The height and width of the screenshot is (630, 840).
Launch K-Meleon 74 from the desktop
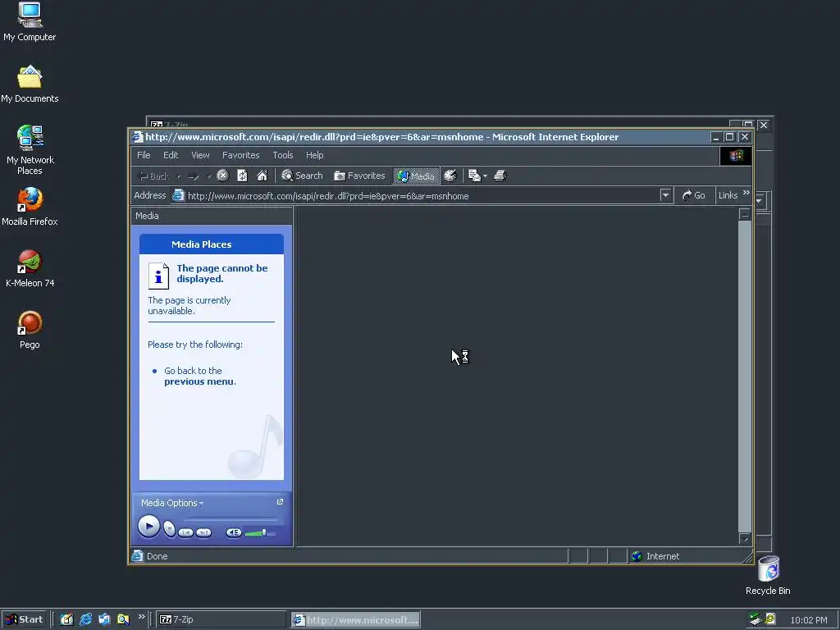30,268
